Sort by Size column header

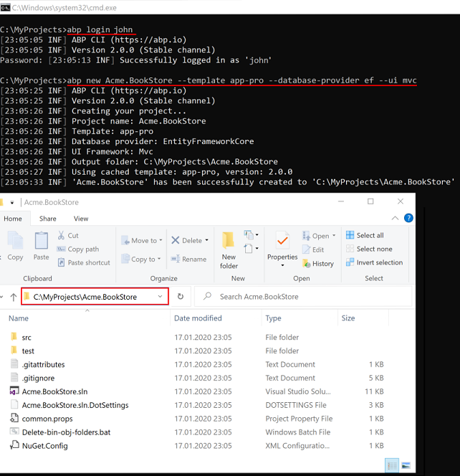[x=348, y=318]
